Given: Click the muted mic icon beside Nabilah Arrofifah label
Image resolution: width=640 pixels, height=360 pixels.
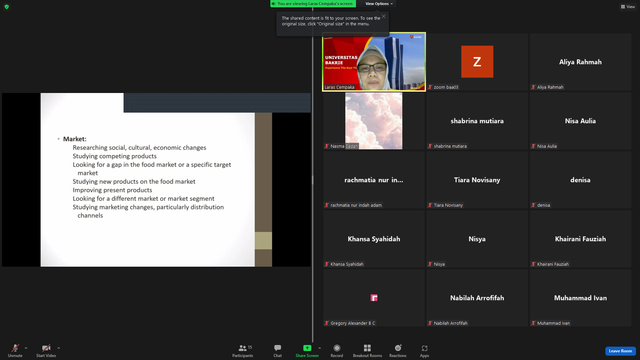Looking at the screenshot, I should 430,323.
